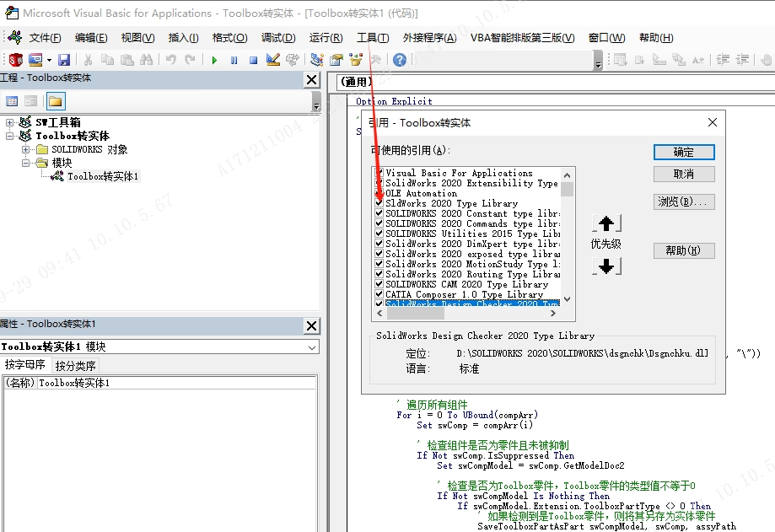The height and width of the screenshot is (532, 775).
Task: Click the Reset stop square icon
Action: point(253,60)
